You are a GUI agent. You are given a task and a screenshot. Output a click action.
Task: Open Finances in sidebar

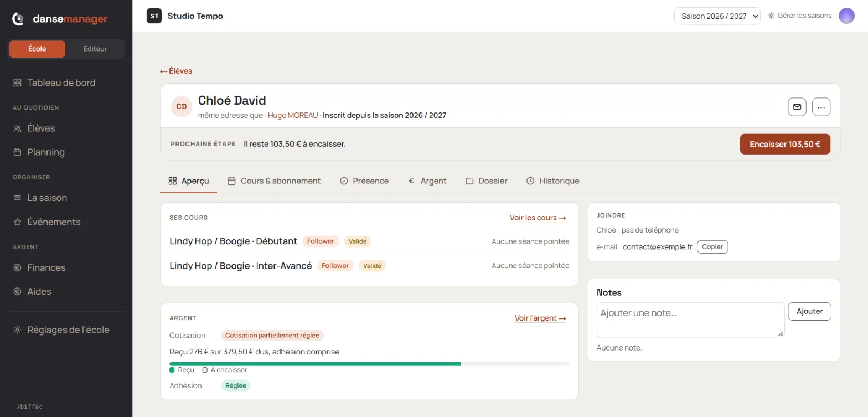pyautogui.click(x=39, y=267)
